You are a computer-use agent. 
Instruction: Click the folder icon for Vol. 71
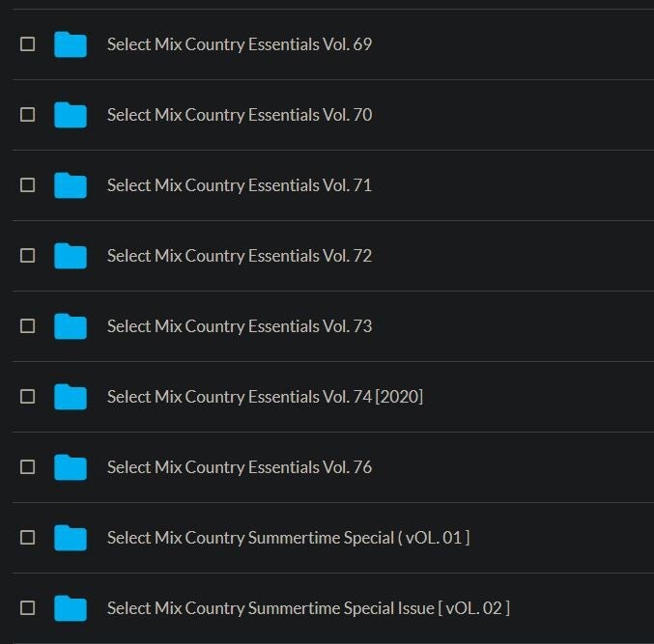(71, 185)
